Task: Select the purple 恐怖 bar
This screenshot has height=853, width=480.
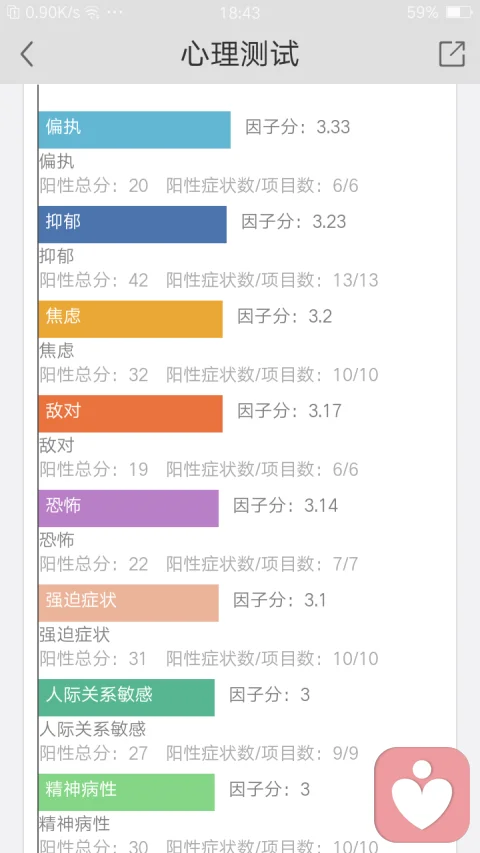Action: click(128, 508)
